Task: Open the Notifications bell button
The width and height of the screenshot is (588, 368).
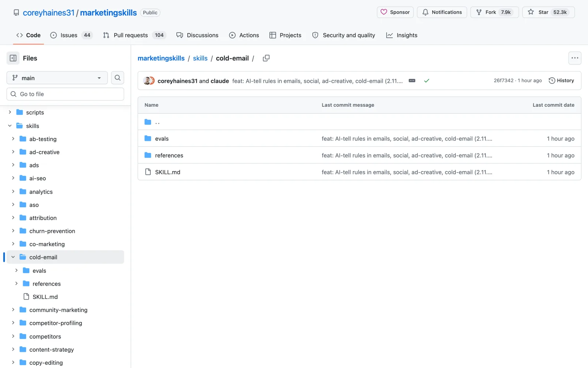Action: coord(442,12)
